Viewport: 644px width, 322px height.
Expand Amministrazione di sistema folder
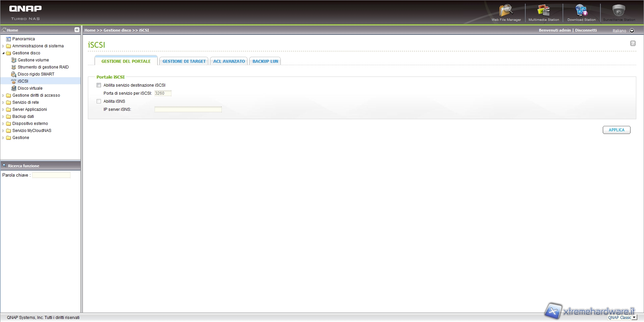point(3,46)
